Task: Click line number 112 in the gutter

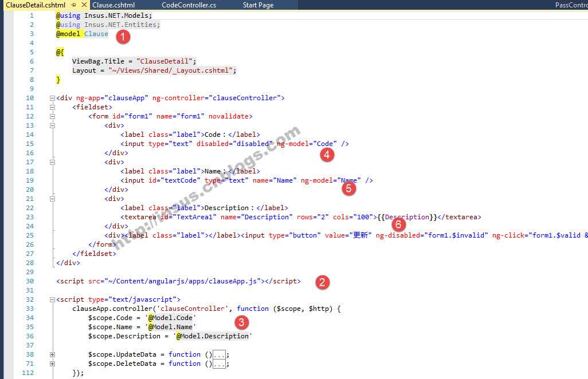Action: pyautogui.click(x=28, y=373)
